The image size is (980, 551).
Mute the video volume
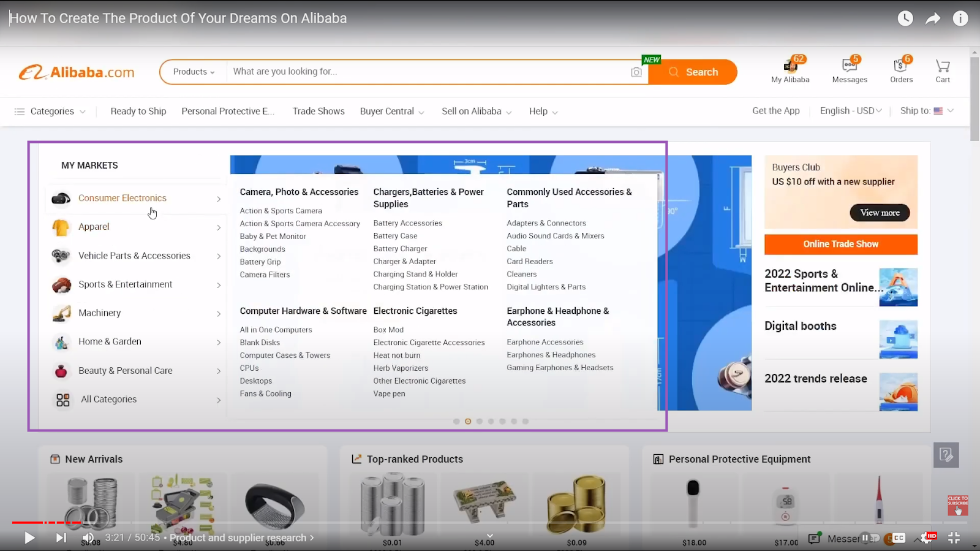click(88, 538)
